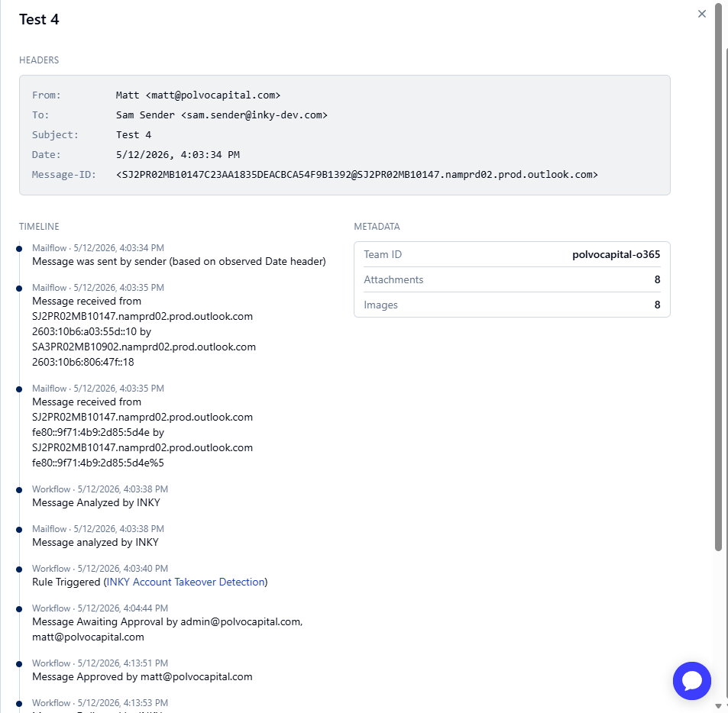Click the Date value in headers
The height and width of the screenshot is (713, 728).
[x=178, y=154]
